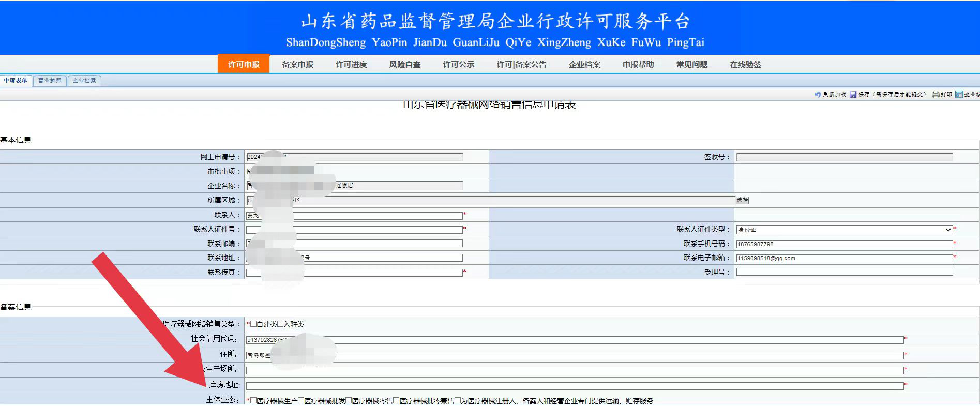Image resolution: width=980 pixels, height=406 pixels.
Task: Click the 企业 window icon in toolbar
Action: (x=959, y=94)
